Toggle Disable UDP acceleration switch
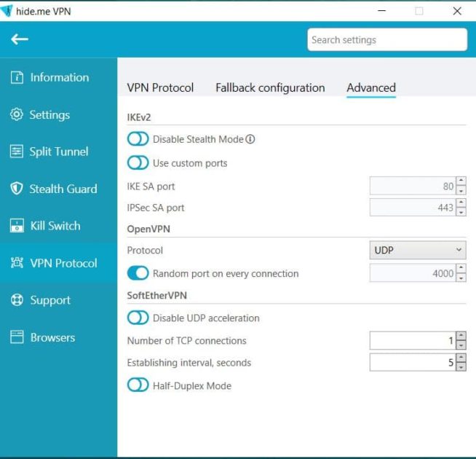The width and height of the screenshot is (476, 459). click(138, 318)
